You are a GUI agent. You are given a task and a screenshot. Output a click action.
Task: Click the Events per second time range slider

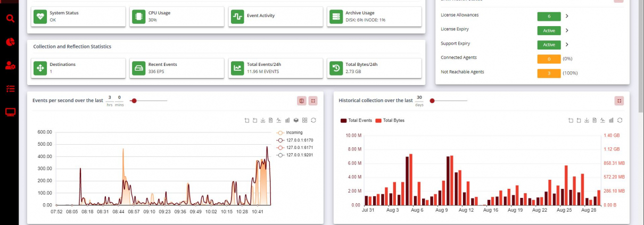[x=149, y=101]
